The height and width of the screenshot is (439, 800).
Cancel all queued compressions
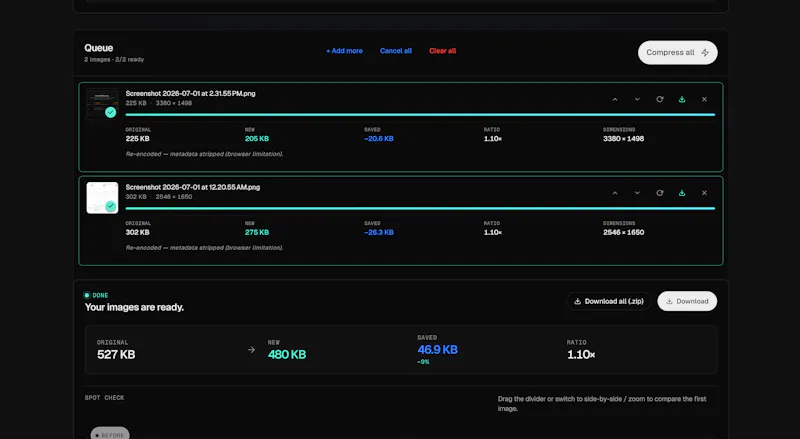tap(395, 51)
